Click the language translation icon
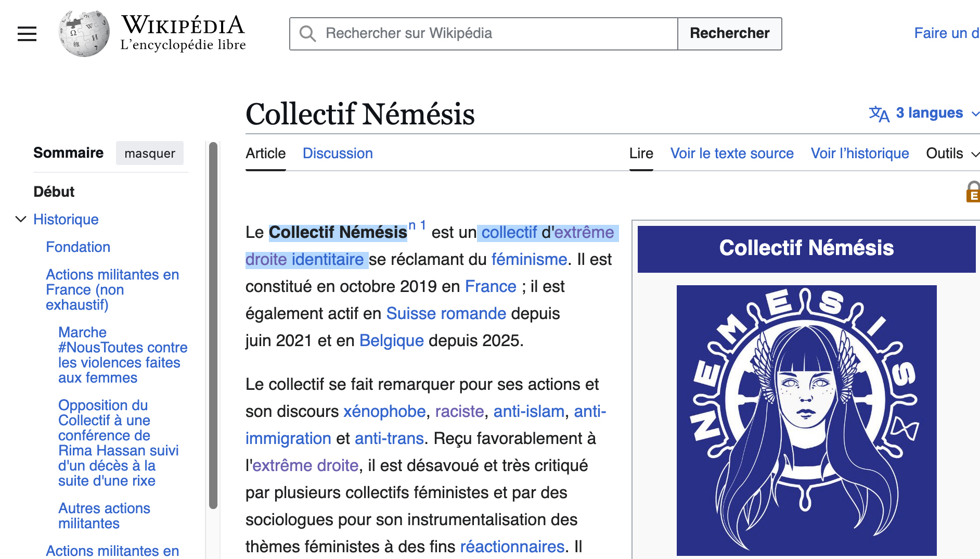The height and width of the screenshot is (559, 980). [x=879, y=113]
